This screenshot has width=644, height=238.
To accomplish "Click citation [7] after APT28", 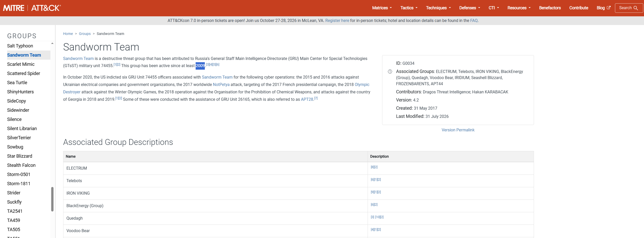I will tap(316, 98).
